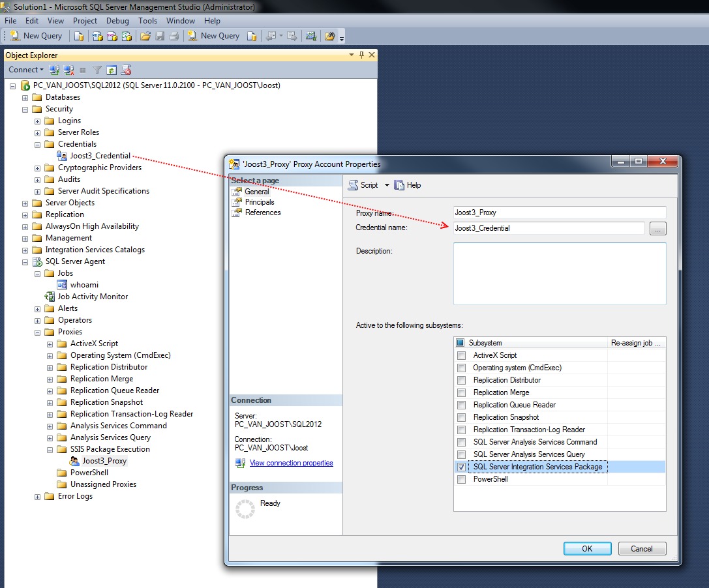Collapse the Security node
This screenshot has height=588, width=709.
point(25,110)
